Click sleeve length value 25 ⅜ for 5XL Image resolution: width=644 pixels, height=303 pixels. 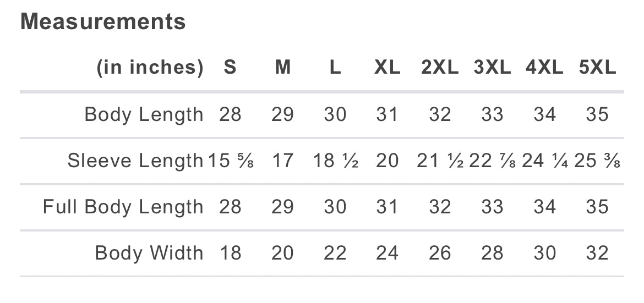597,161
